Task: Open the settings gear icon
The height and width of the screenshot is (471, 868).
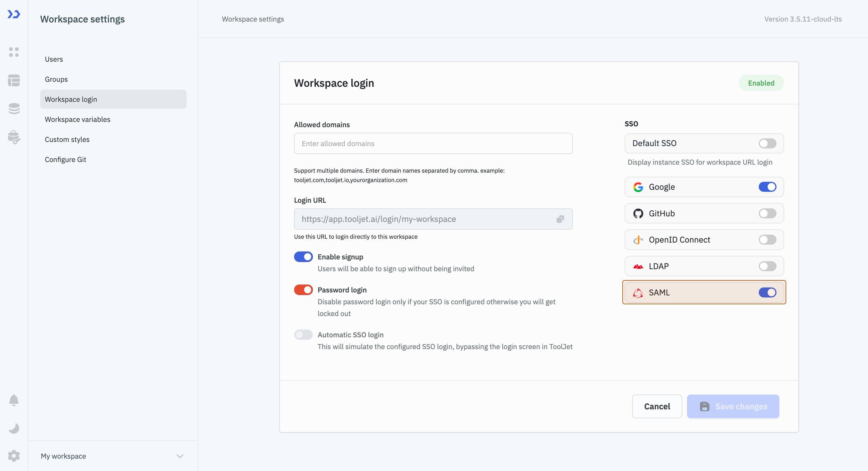Action: (x=14, y=456)
